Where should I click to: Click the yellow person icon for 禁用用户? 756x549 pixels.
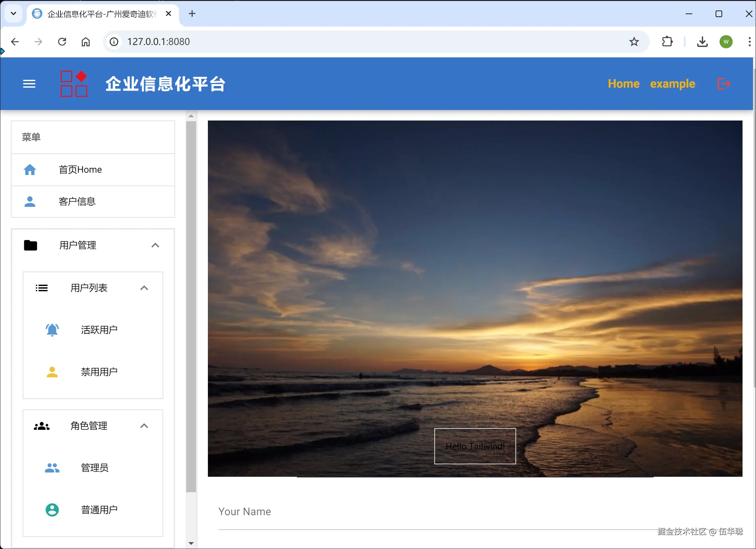pos(52,372)
